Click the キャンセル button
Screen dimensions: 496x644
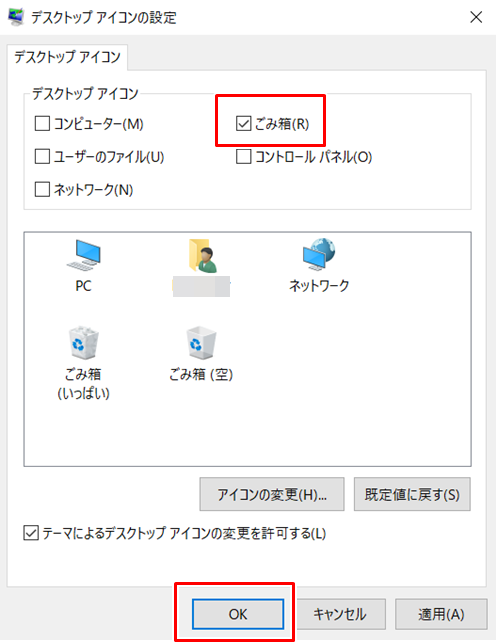click(x=340, y=614)
